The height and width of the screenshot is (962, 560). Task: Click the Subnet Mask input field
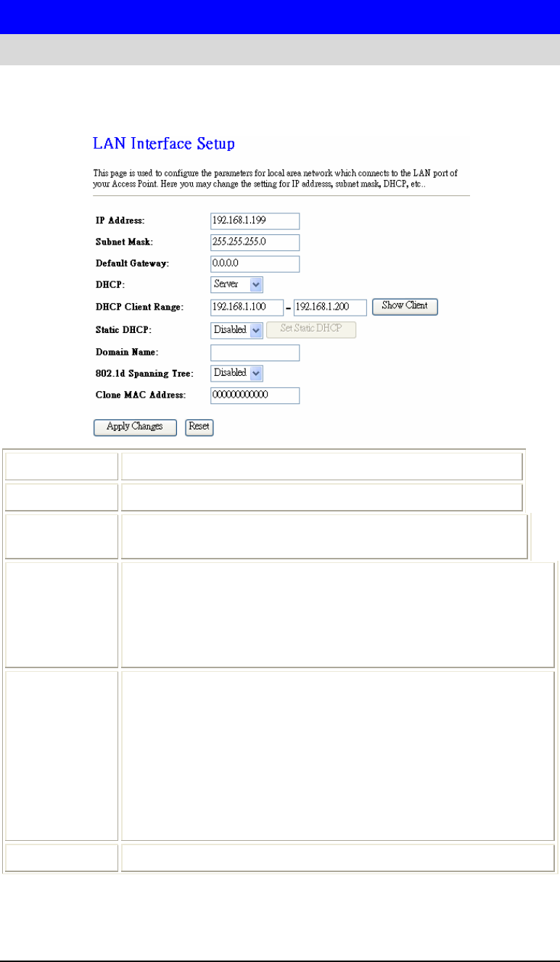(255, 242)
